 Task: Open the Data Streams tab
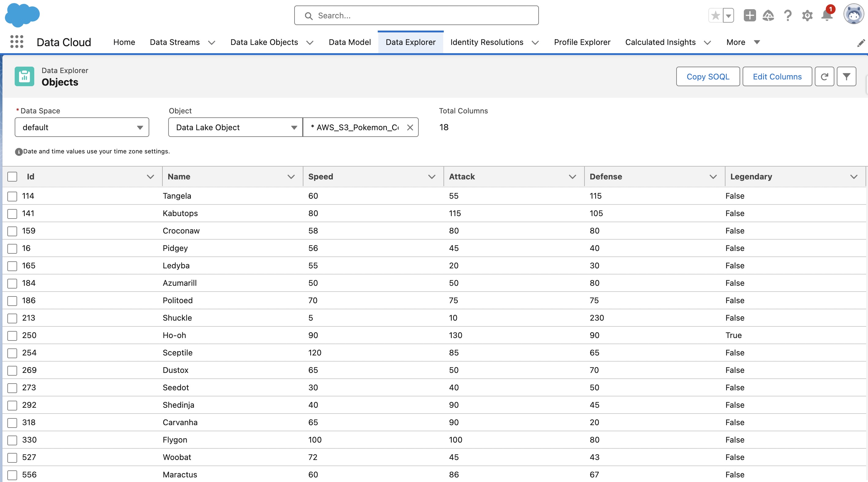pos(175,42)
